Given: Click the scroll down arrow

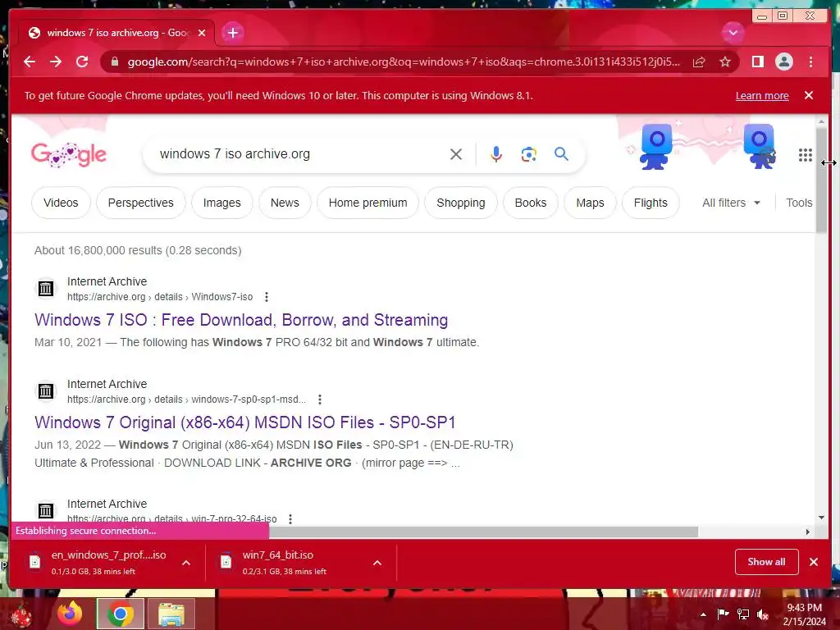Looking at the screenshot, I should tap(821, 517).
